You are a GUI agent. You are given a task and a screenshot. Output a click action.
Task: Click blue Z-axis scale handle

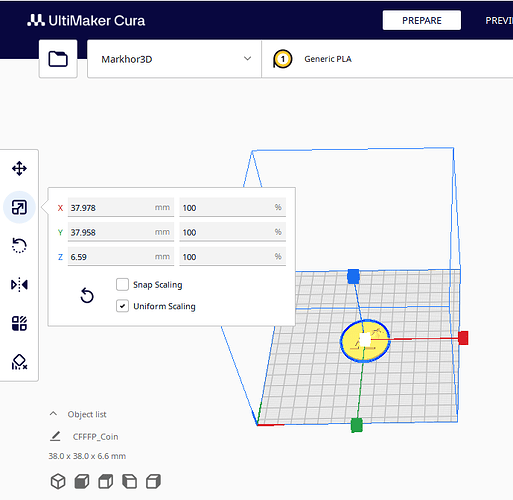(353, 277)
